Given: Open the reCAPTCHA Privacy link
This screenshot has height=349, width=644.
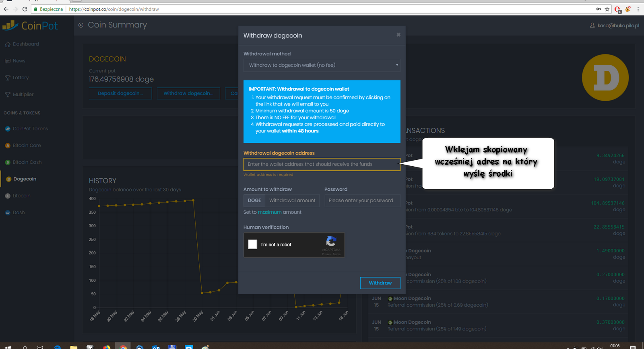Looking at the screenshot, I should [x=326, y=254].
